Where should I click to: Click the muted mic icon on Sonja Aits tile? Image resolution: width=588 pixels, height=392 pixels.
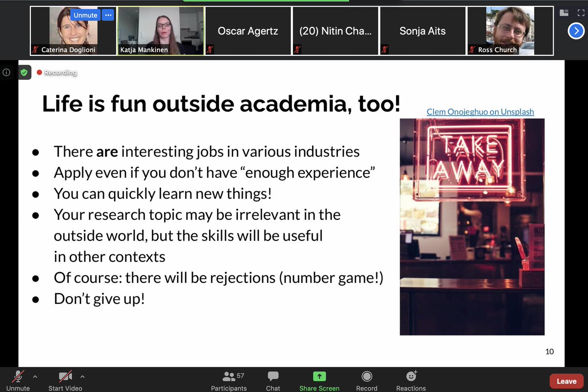385,49
